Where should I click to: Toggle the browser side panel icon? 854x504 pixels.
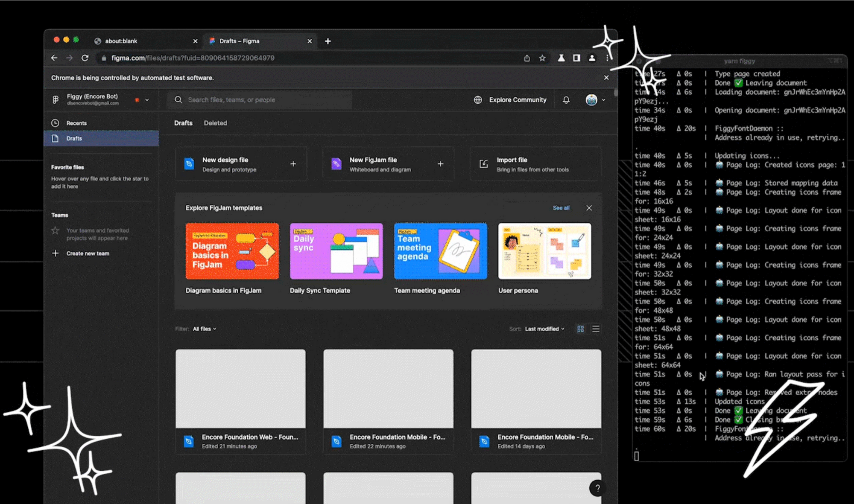click(x=576, y=58)
